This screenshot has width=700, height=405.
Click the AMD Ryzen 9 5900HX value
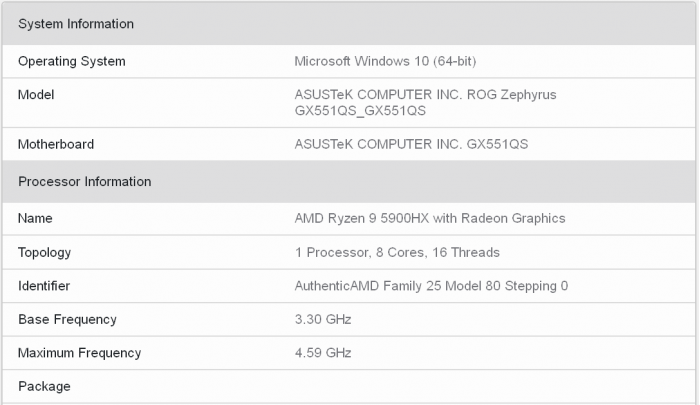tap(430, 218)
